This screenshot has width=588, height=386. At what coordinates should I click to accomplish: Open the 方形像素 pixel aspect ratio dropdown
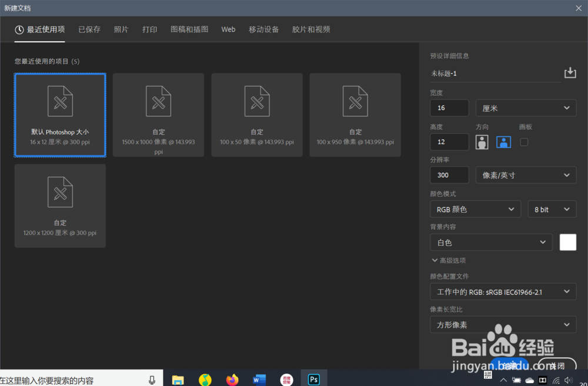[x=503, y=324]
